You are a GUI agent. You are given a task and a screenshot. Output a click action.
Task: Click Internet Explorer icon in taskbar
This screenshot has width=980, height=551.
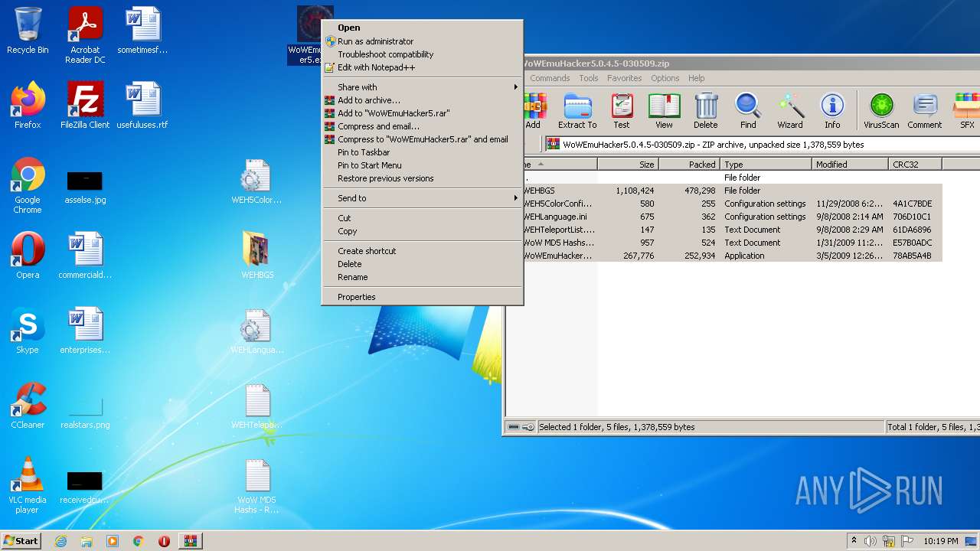point(60,541)
